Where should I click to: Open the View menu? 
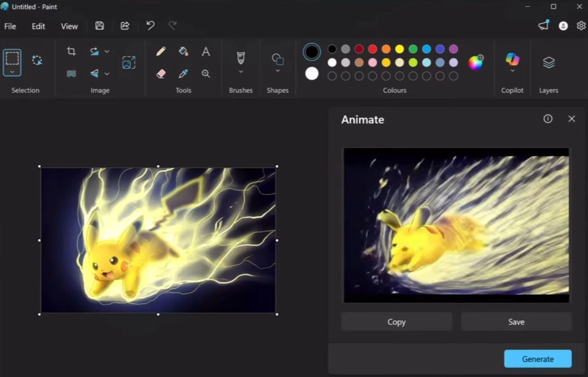tap(69, 26)
